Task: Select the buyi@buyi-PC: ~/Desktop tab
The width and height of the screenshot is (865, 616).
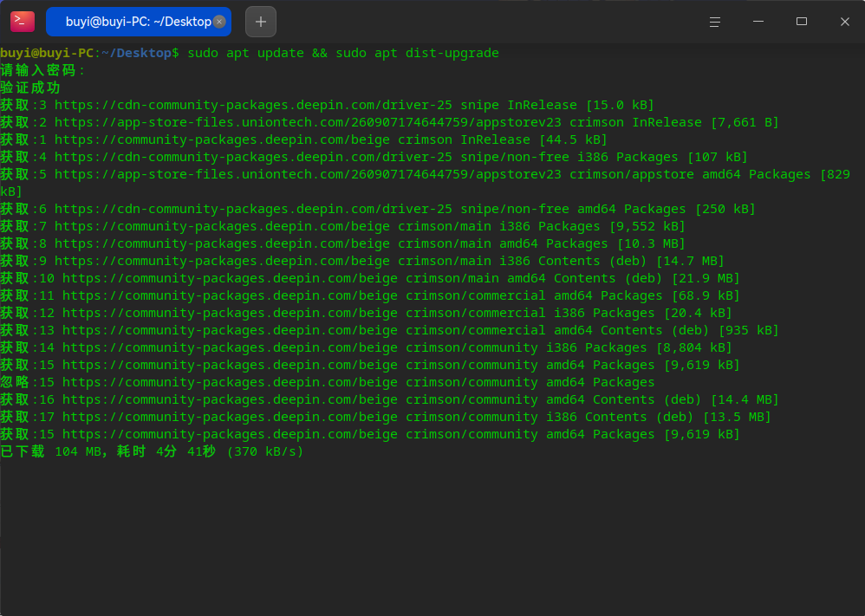Action: 139,22
